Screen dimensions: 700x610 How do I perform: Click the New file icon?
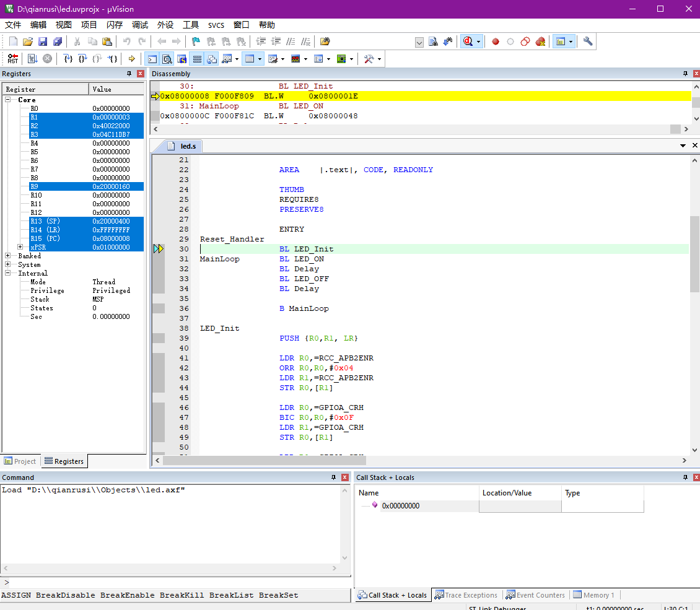coord(13,41)
